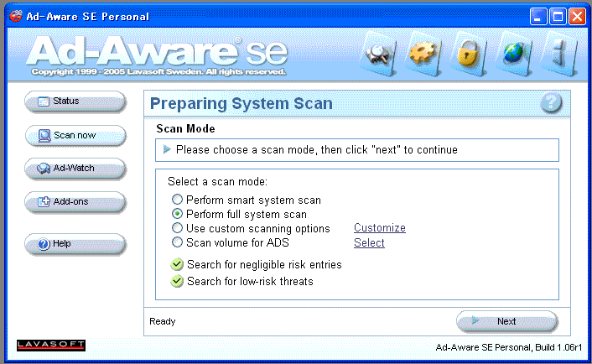Click the Lavasoft logo
Screen dimensions: 592x364
pos(51,346)
